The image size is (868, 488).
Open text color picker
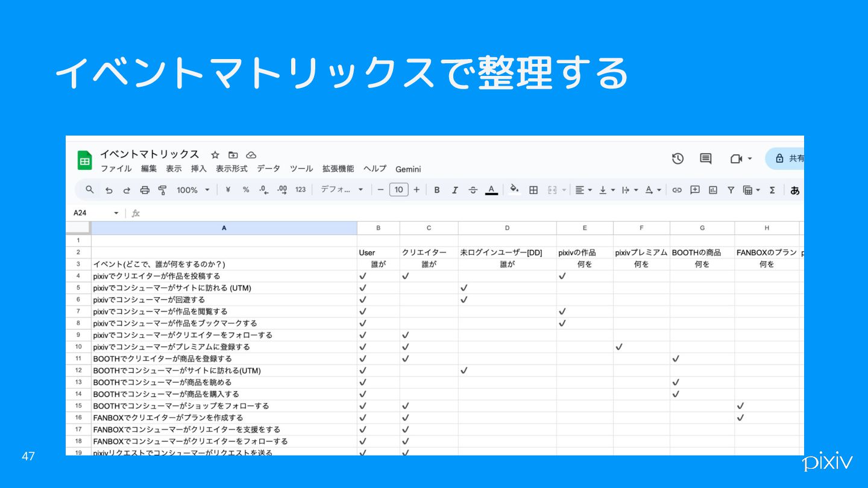[492, 190]
